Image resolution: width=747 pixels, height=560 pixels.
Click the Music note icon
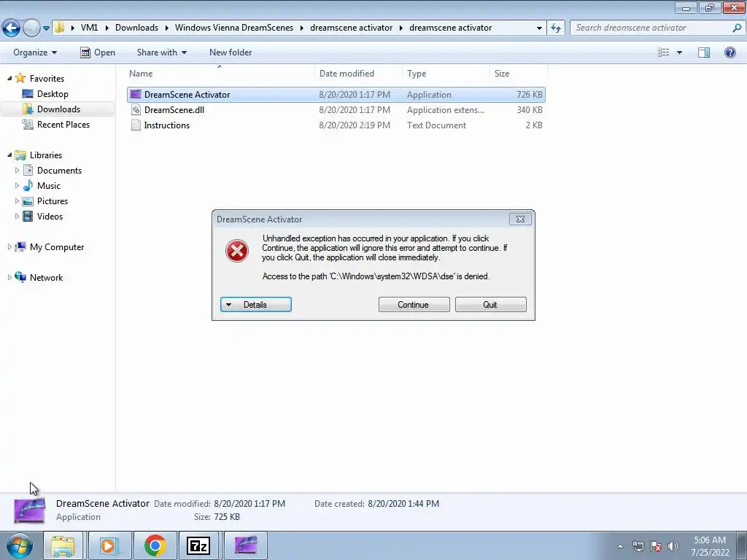pyautogui.click(x=28, y=186)
